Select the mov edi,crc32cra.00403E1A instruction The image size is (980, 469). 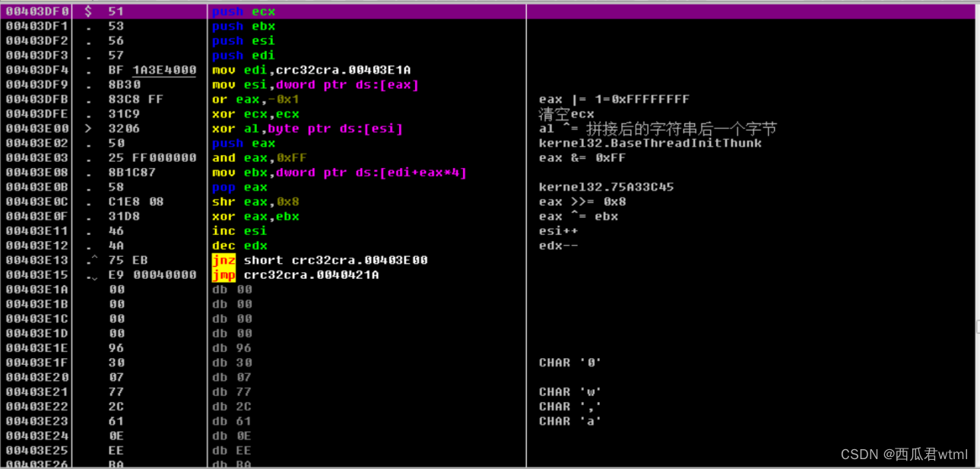pyautogui.click(x=312, y=70)
